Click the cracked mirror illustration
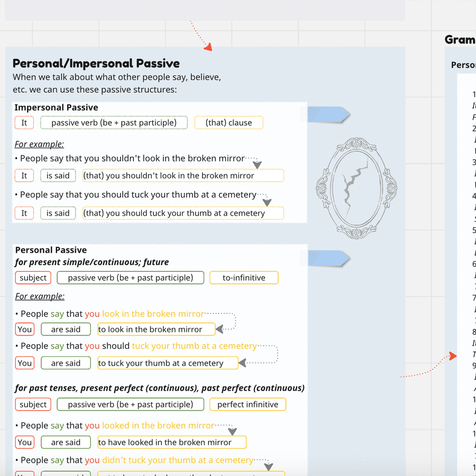The height and width of the screenshot is (476, 476). pyautogui.click(x=357, y=188)
